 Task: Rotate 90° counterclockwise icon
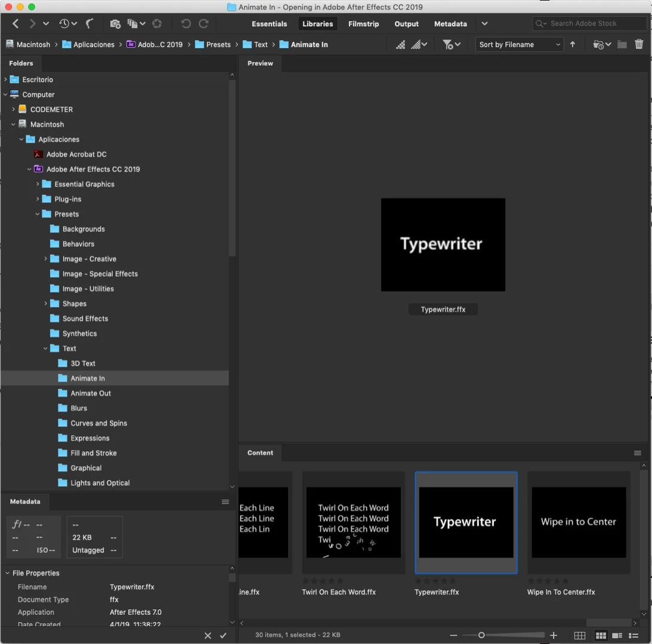pyautogui.click(x=186, y=24)
